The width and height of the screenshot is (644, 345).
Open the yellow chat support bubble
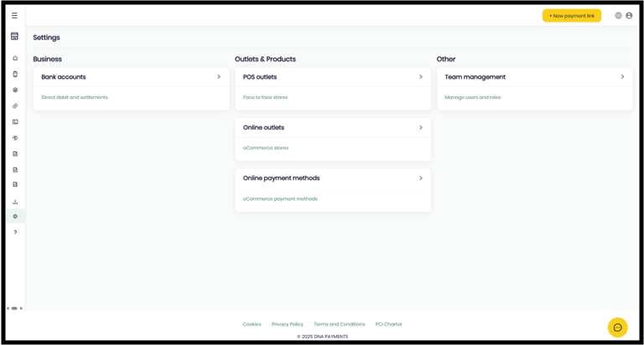[617, 327]
